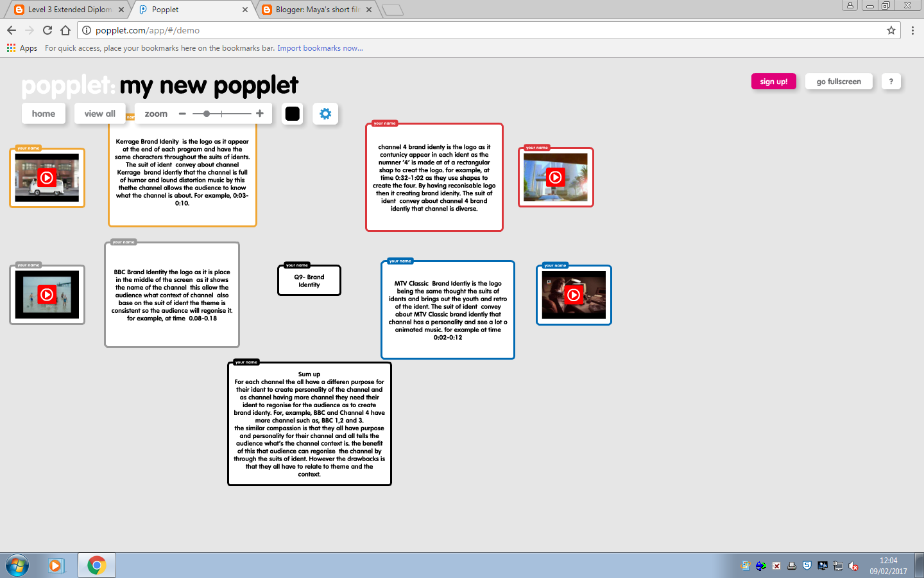Open a new browser tab
The width and height of the screenshot is (924, 578).
(392, 10)
